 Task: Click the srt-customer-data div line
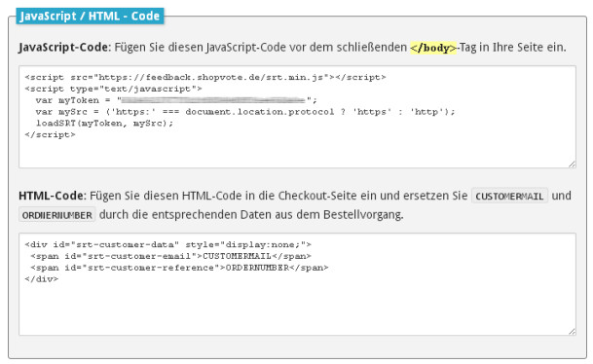pyautogui.click(x=167, y=245)
